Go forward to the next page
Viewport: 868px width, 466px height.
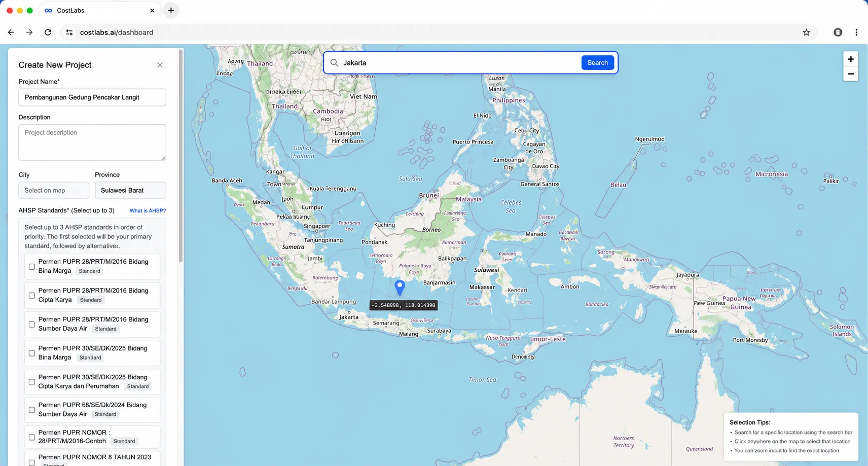[29, 32]
